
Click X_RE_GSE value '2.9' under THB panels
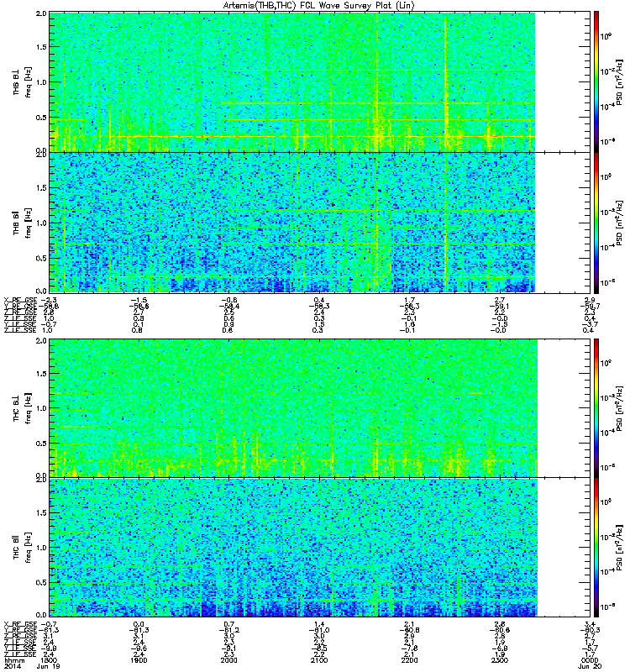591,300
